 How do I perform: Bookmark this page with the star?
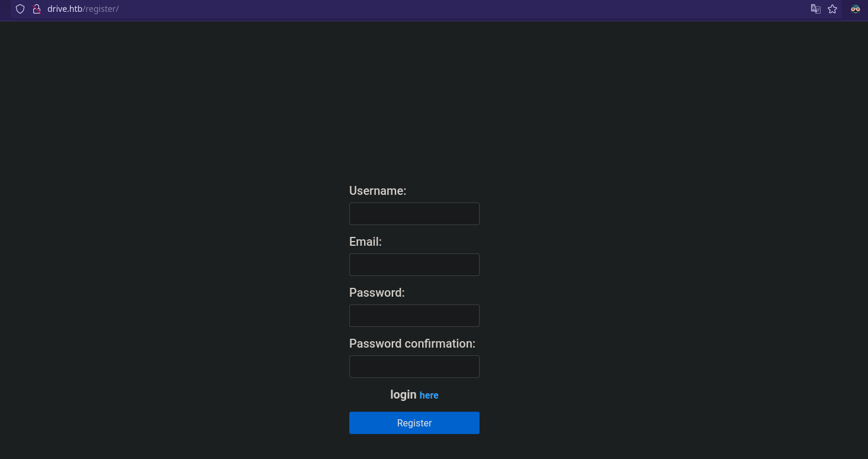click(x=832, y=9)
